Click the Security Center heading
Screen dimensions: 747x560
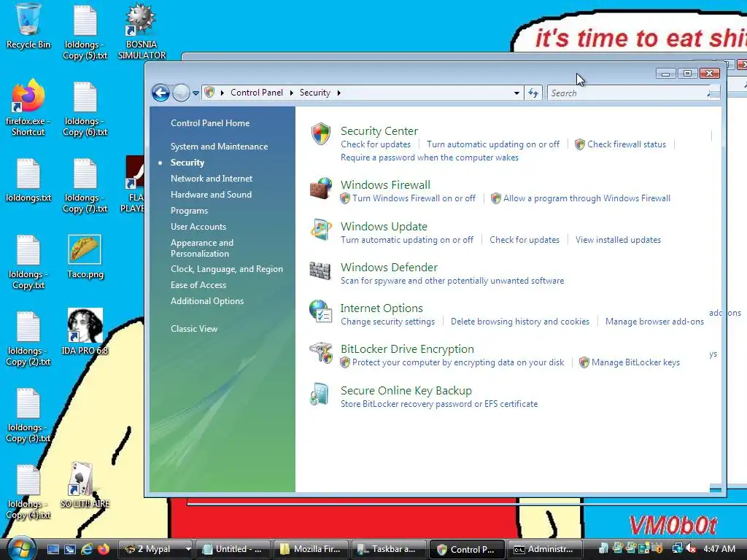pyautogui.click(x=379, y=131)
